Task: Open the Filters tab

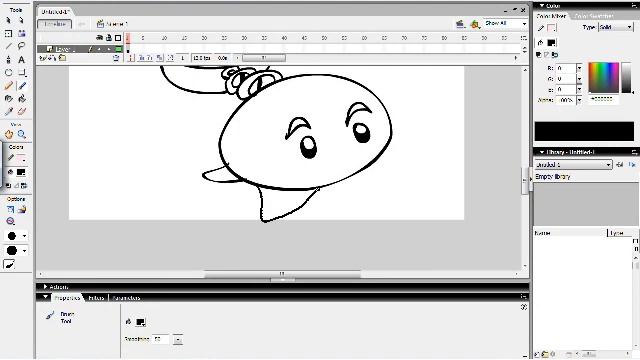Action: [x=96, y=298]
